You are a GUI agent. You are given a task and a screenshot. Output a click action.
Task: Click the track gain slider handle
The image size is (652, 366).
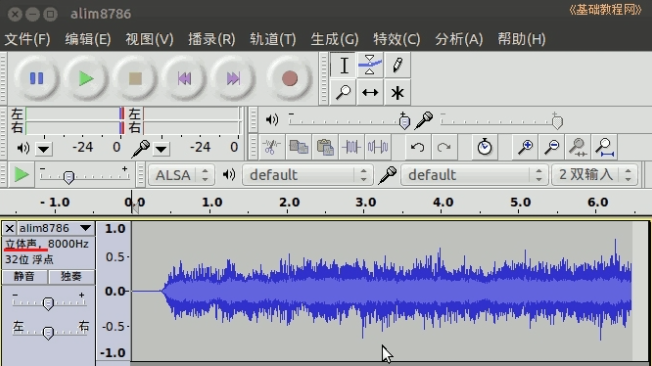click(x=48, y=304)
